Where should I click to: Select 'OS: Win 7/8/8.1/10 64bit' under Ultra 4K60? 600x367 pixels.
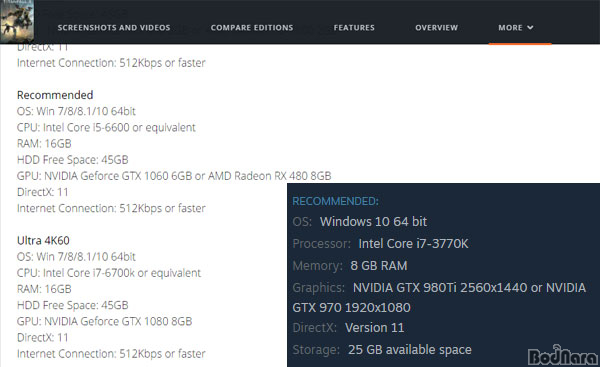(x=76, y=257)
